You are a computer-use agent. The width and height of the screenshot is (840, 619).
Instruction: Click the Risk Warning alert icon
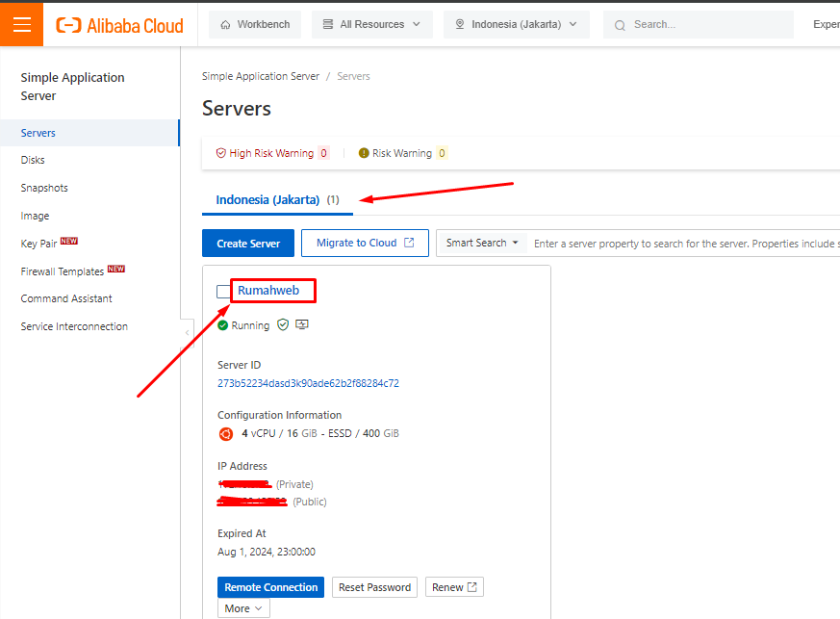[364, 152]
